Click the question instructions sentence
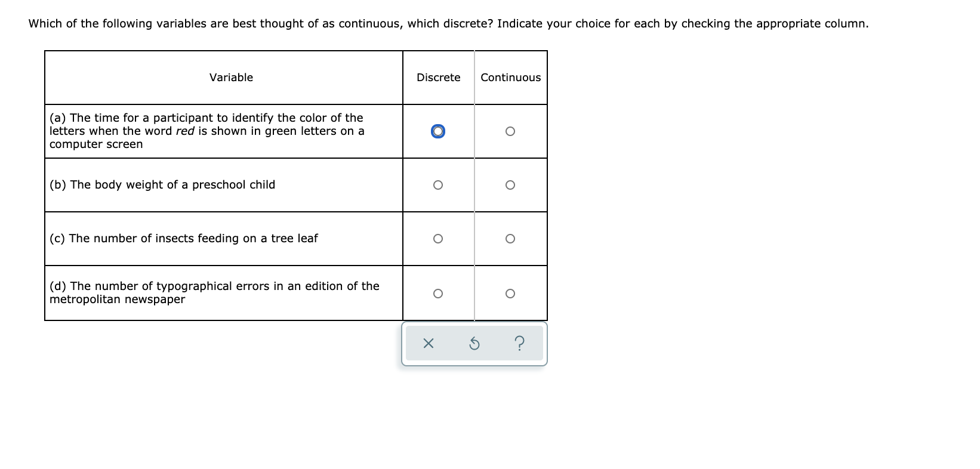This screenshot has height=469, width=980. coord(449,23)
